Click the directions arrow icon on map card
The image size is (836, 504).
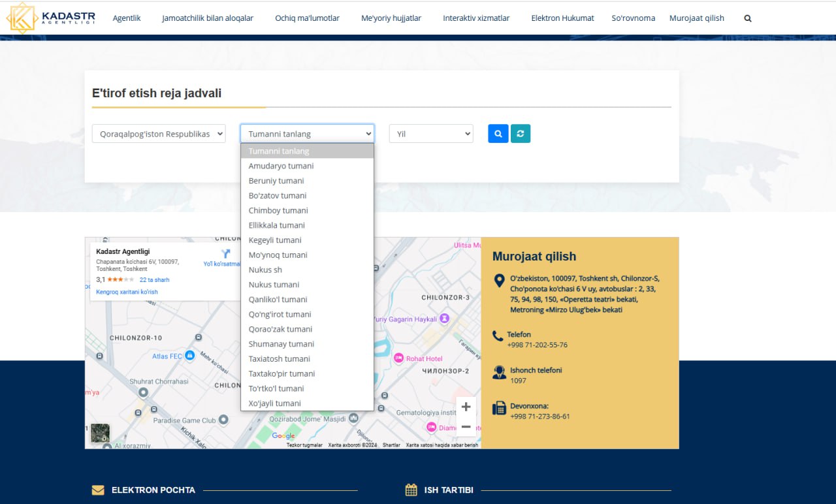226,253
